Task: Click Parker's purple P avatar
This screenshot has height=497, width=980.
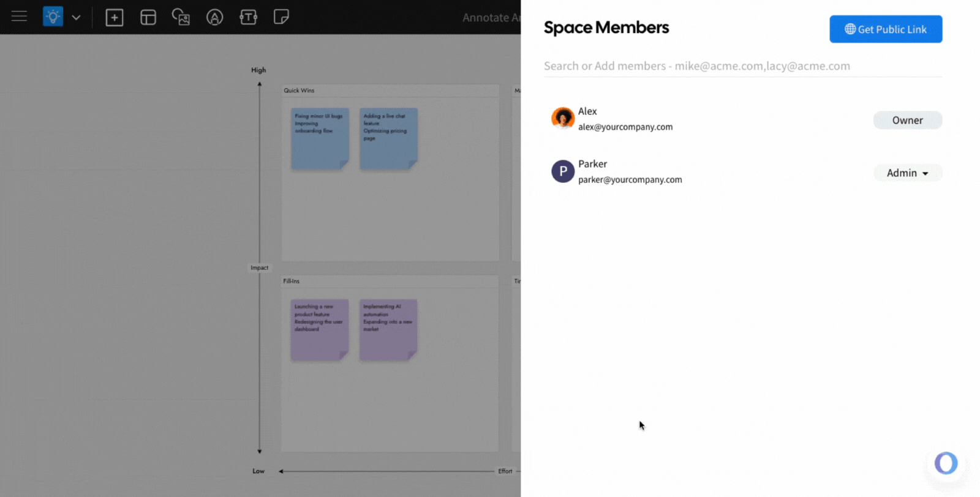Action: pyautogui.click(x=563, y=171)
